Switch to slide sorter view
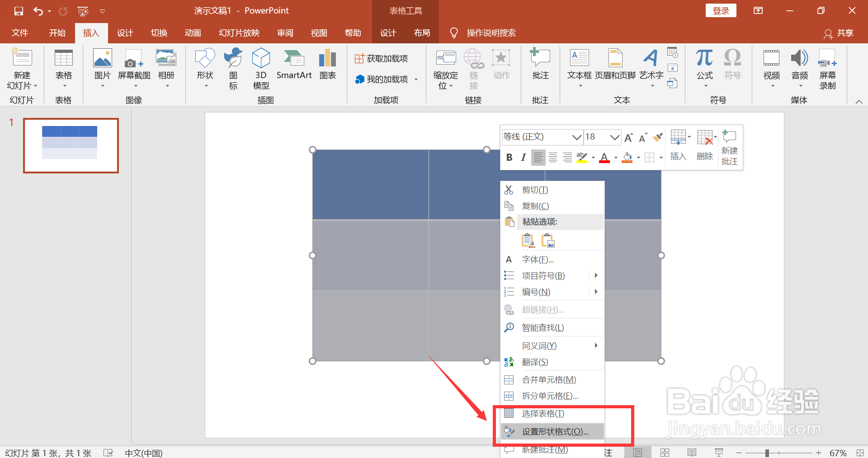The height and width of the screenshot is (458, 868). (665, 453)
